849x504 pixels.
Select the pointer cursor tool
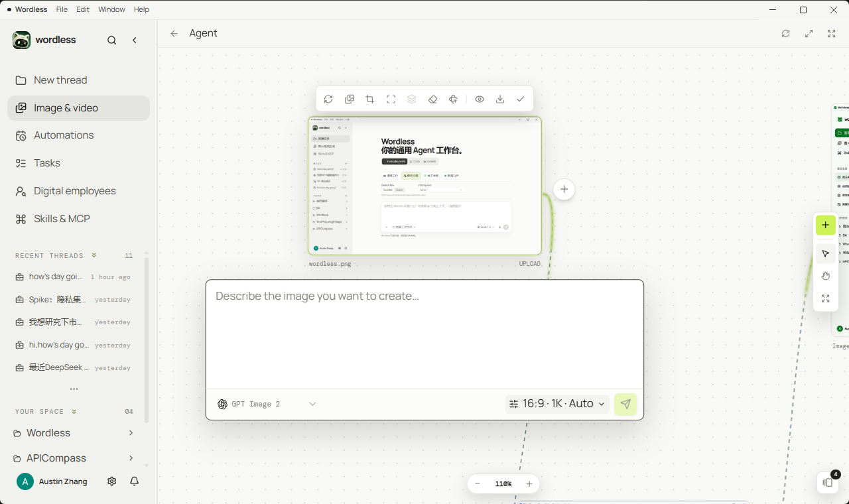coord(826,254)
